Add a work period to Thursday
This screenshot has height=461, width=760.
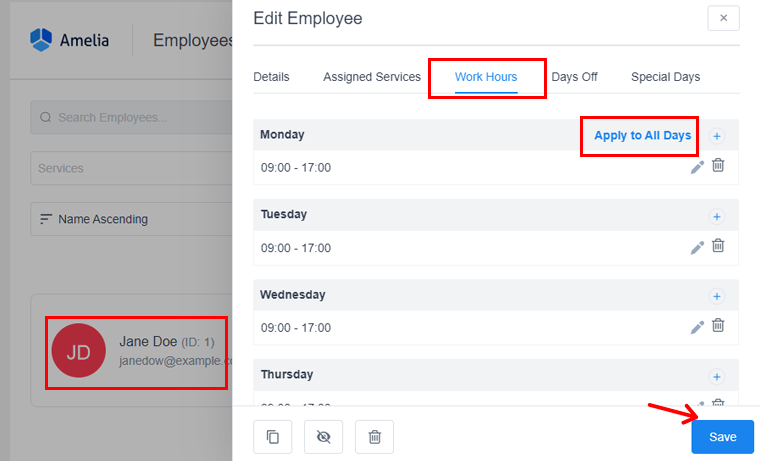[x=716, y=377]
